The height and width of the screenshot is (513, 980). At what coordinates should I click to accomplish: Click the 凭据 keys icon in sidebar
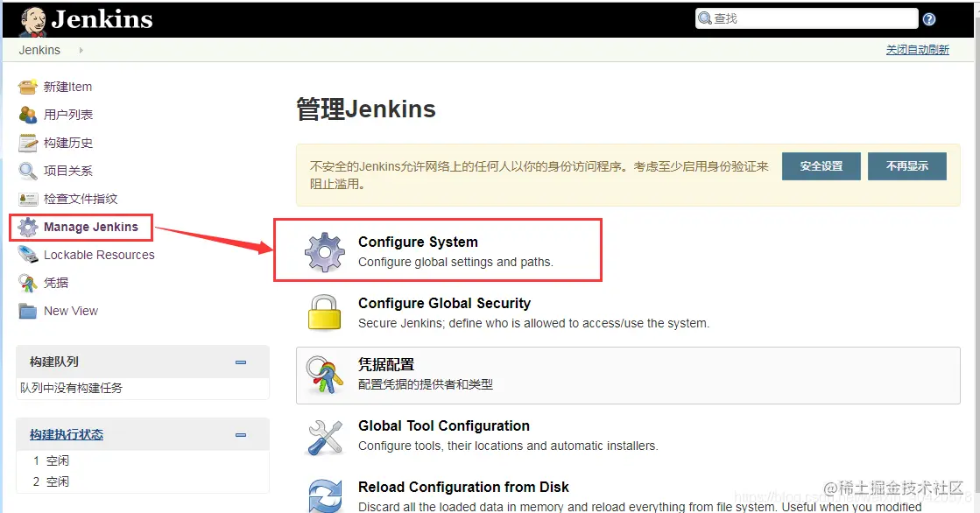pyautogui.click(x=27, y=283)
